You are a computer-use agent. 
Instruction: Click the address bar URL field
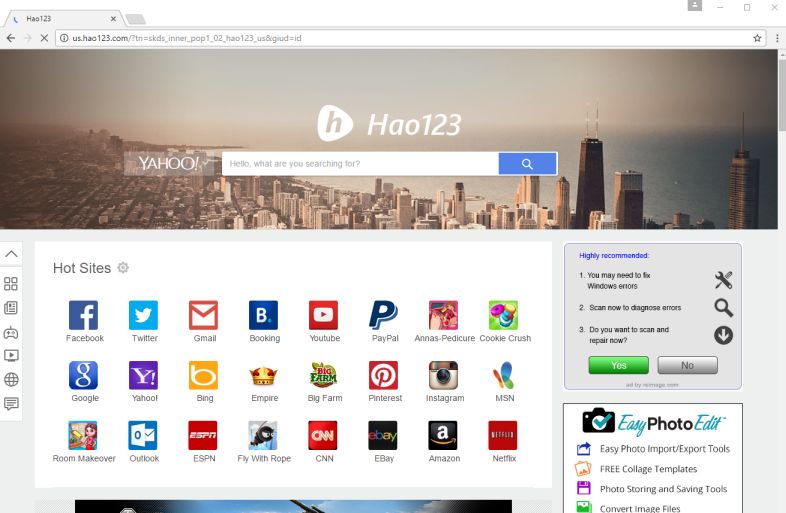tap(411, 38)
